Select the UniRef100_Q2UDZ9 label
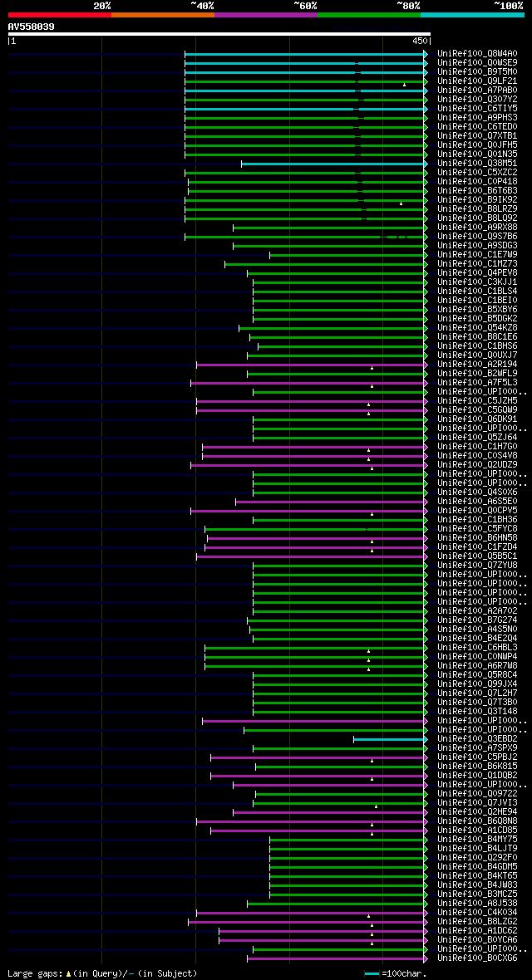The height and width of the screenshot is (980, 532). (477, 465)
